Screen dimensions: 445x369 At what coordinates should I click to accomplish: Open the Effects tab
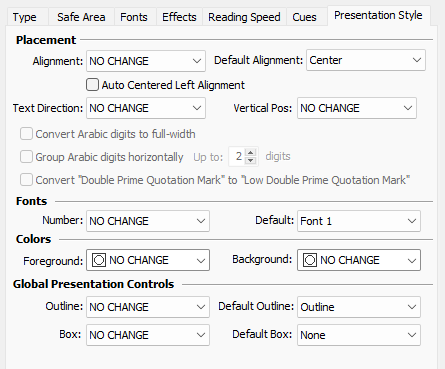[179, 17]
